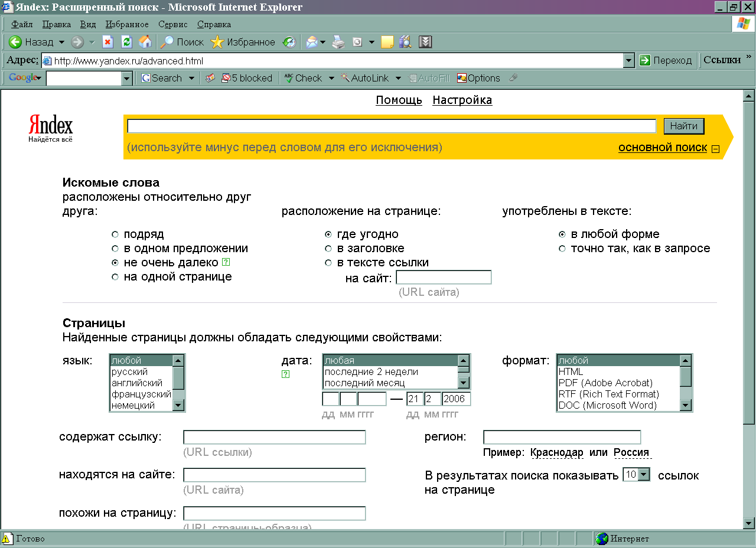
Task: Run the spelling Check button
Action: pos(303,78)
